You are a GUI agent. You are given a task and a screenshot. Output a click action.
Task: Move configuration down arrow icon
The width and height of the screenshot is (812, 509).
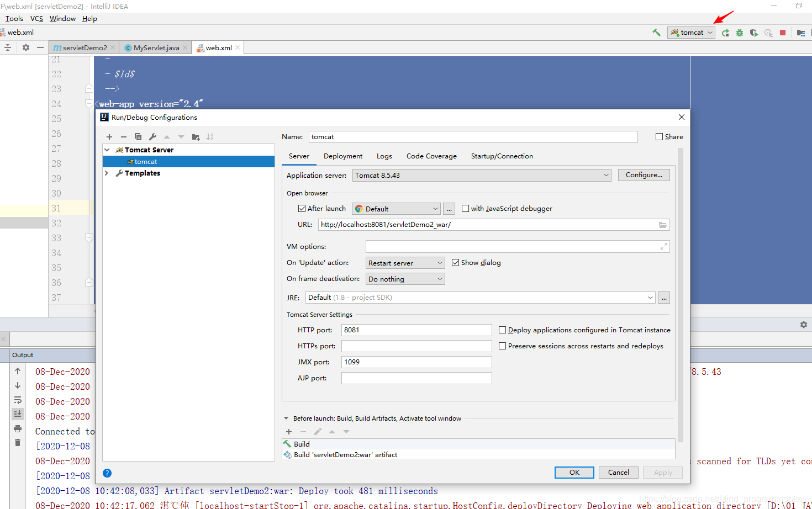181,137
